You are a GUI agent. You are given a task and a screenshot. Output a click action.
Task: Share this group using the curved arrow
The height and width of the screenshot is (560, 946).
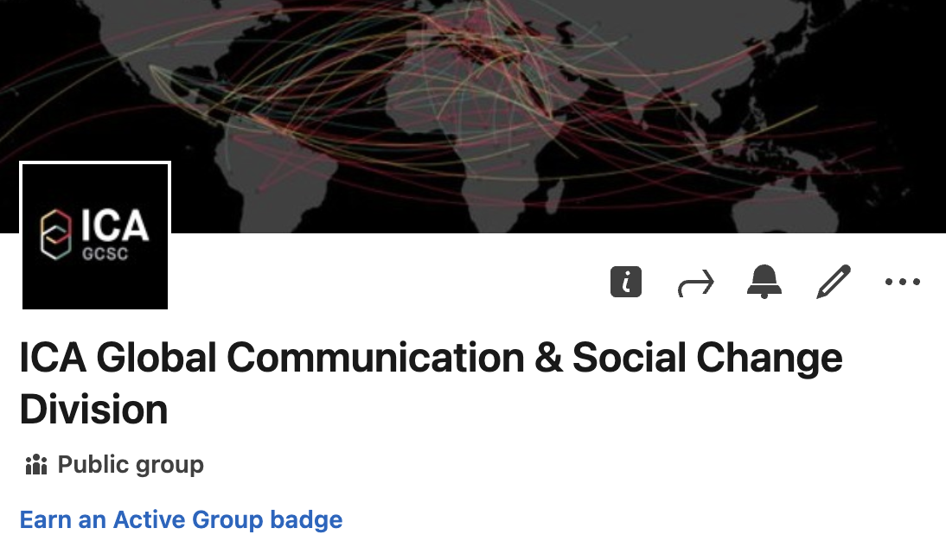[x=696, y=283]
